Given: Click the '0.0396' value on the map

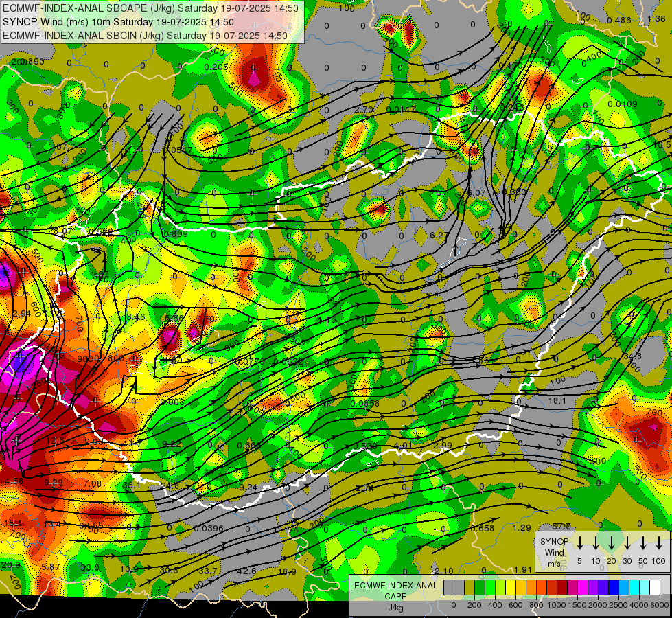Looking at the screenshot, I should [208, 528].
